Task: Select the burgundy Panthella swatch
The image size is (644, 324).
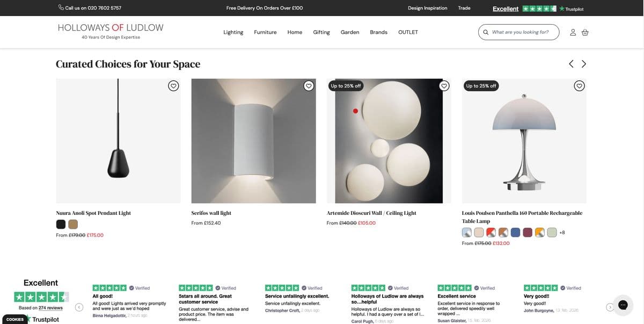Action: (x=528, y=232)
